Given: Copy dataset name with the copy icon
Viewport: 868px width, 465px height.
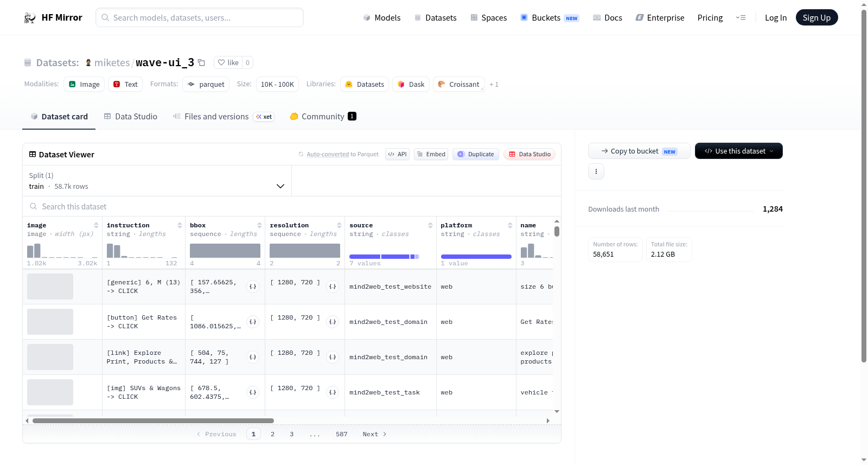Looking at the screenshot, I should [x=201, y=62].
